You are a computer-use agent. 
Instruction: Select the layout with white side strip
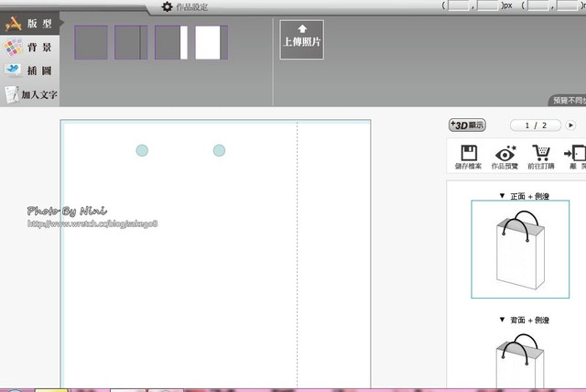coord(171,42)
